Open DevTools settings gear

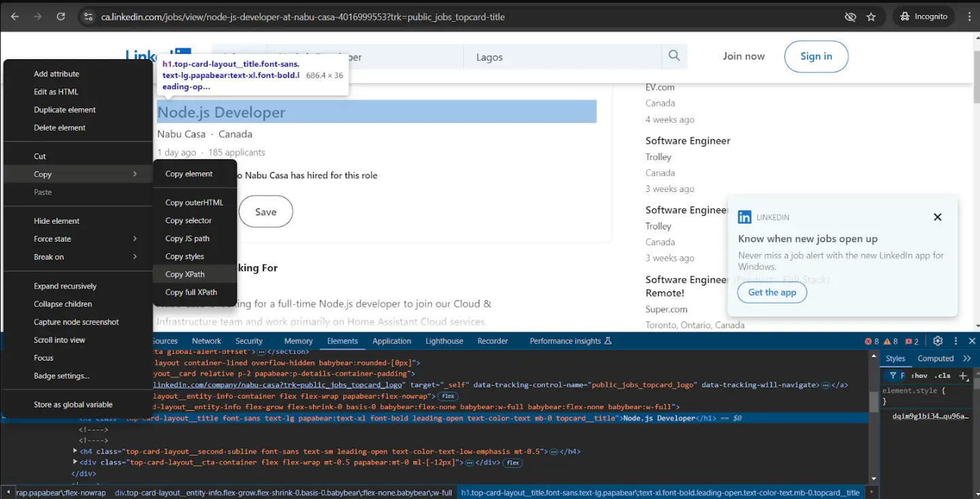click(938, 341)
